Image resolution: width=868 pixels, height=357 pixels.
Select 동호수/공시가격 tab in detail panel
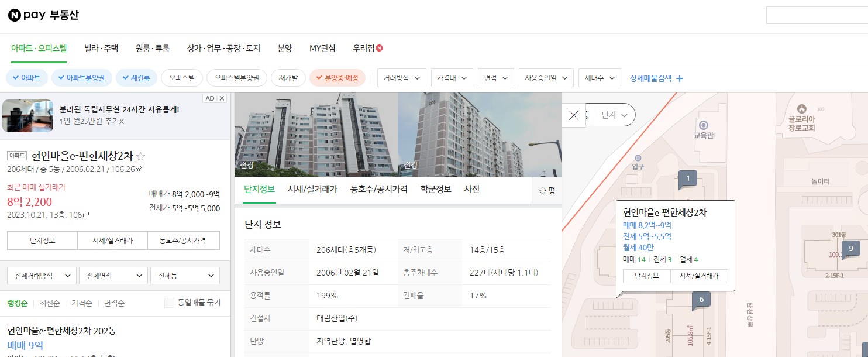(378, 190)
